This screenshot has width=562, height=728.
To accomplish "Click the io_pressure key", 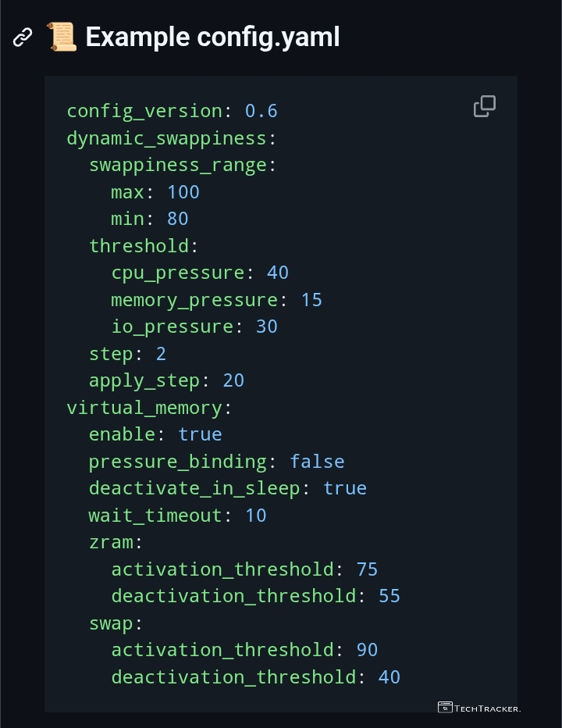I will [172, 327].
